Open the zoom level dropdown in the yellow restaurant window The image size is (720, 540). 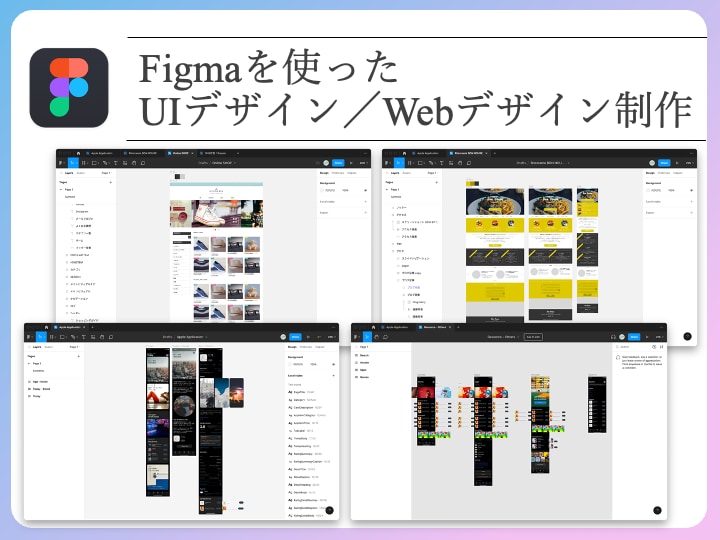click(x=689, y=163)
